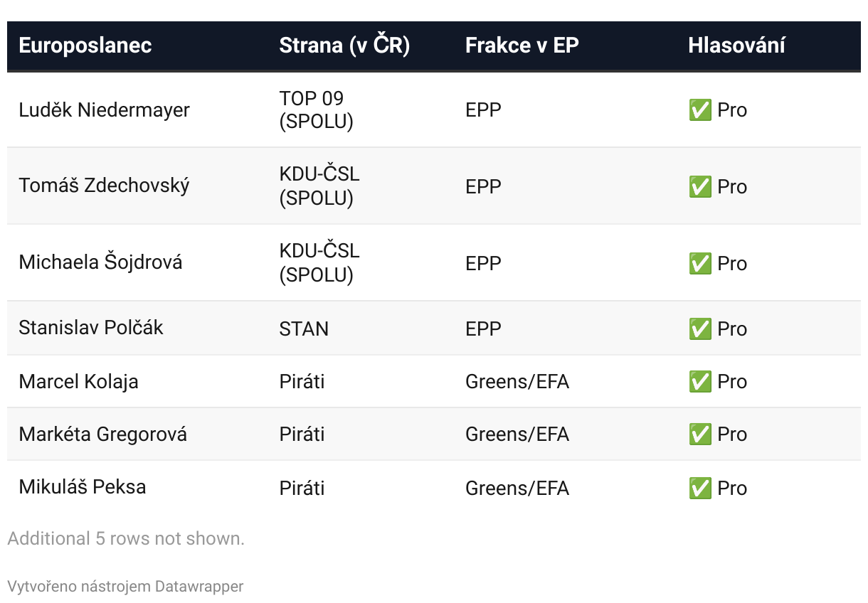Click green checkmark icon in Markéta Gregorová row
The height and width of the screenshot is (603, 868).
tap(700, 434)
